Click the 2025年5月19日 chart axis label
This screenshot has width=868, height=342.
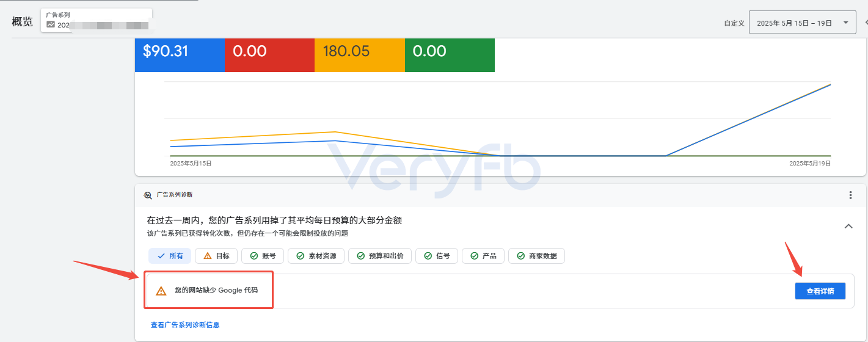click(x=810, y=164)
